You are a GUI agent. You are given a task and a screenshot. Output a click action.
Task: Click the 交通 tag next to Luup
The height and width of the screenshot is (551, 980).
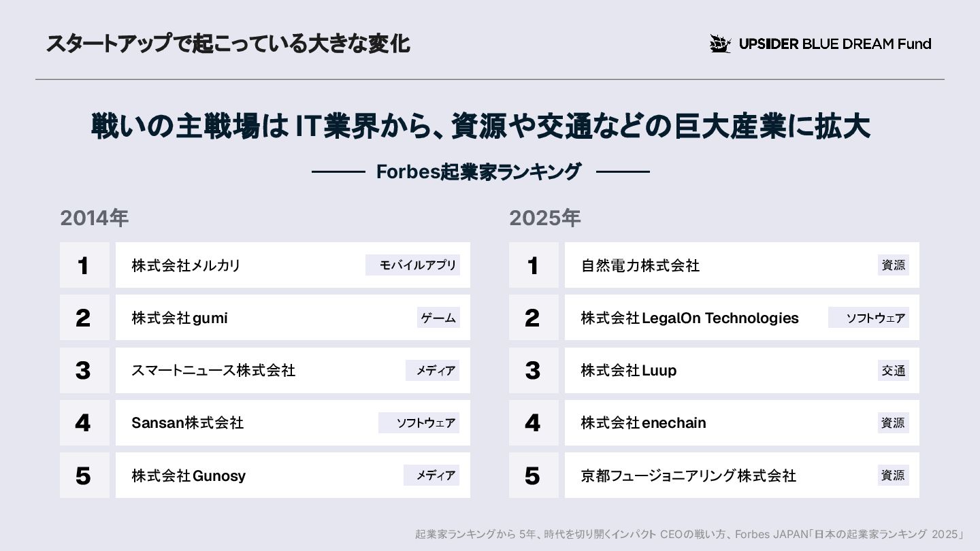894,371
